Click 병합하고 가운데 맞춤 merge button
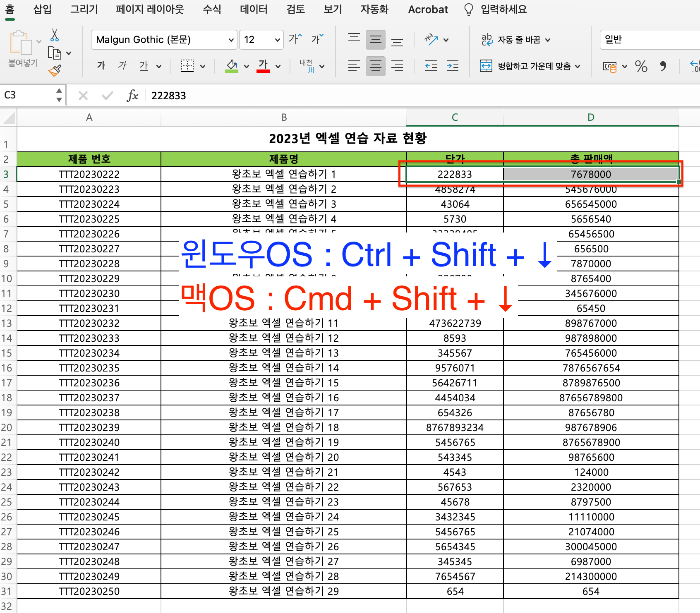700x613 pixels. point(530,66)
